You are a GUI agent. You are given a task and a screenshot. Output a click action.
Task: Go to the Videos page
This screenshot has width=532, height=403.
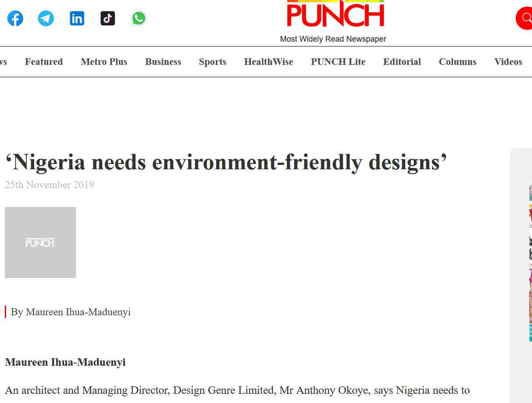508,62
